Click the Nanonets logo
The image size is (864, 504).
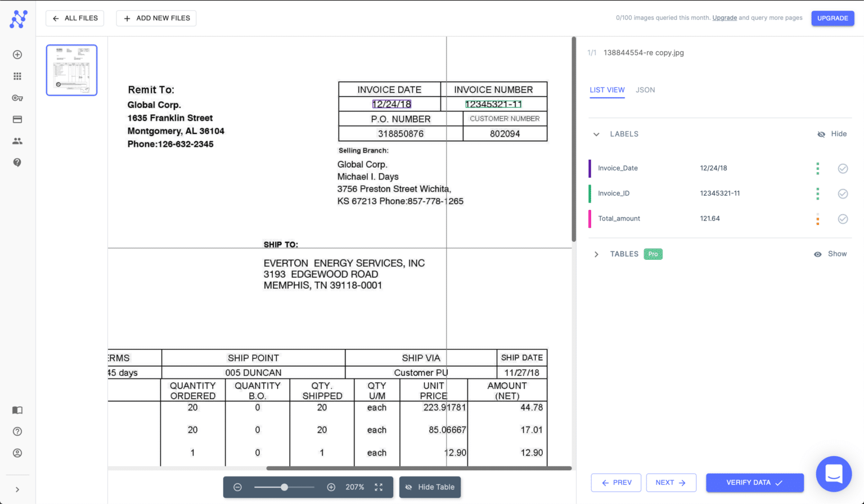19,19
